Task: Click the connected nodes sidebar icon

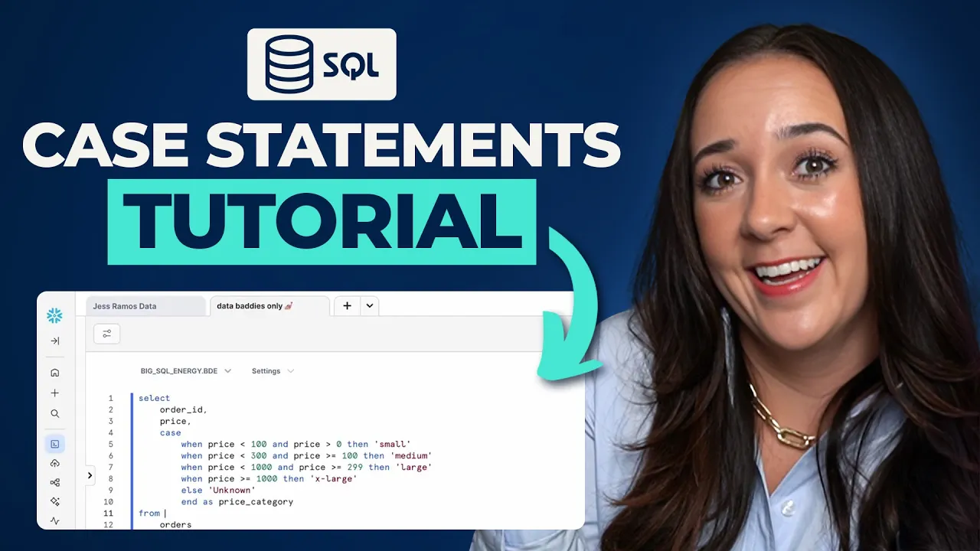Action: click(54, 482)
